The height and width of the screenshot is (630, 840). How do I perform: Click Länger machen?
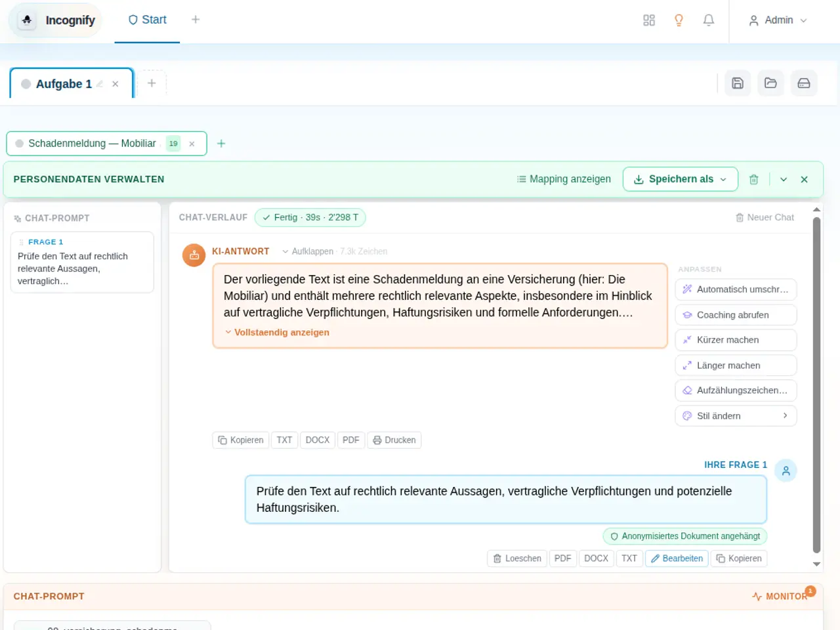pyautogui.click(x=736, y=366)
